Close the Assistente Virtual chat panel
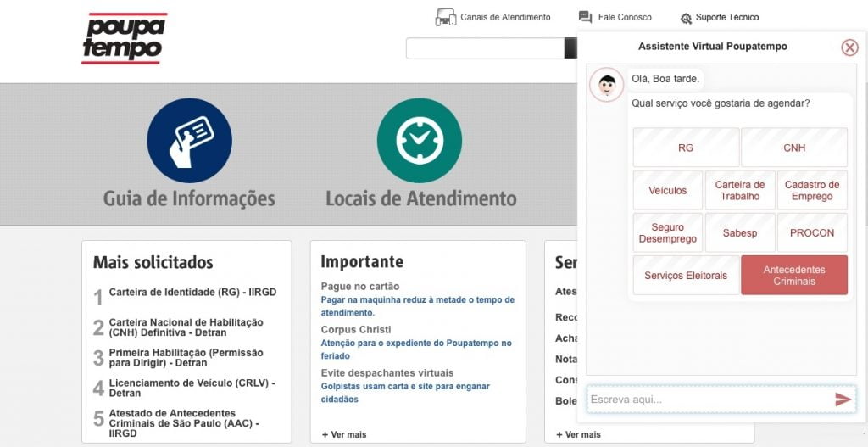 849,47
